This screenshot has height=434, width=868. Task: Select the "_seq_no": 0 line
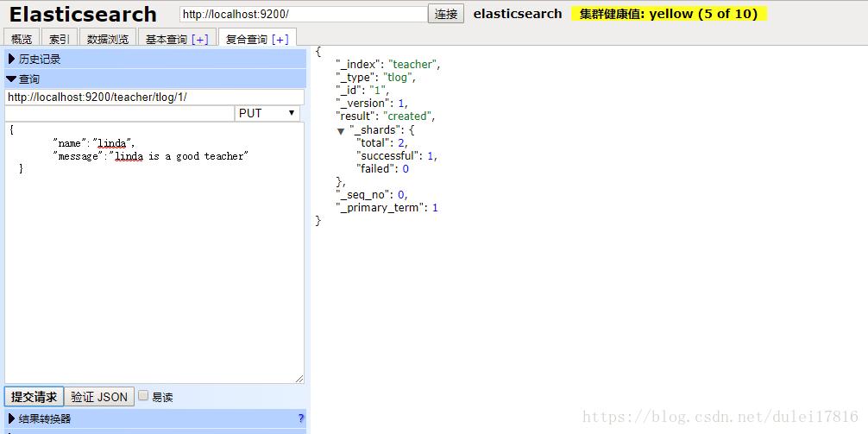[372, 194]
